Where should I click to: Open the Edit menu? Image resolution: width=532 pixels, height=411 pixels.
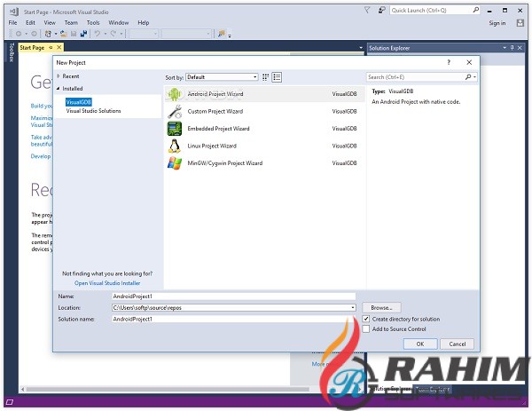click(30, 23)
